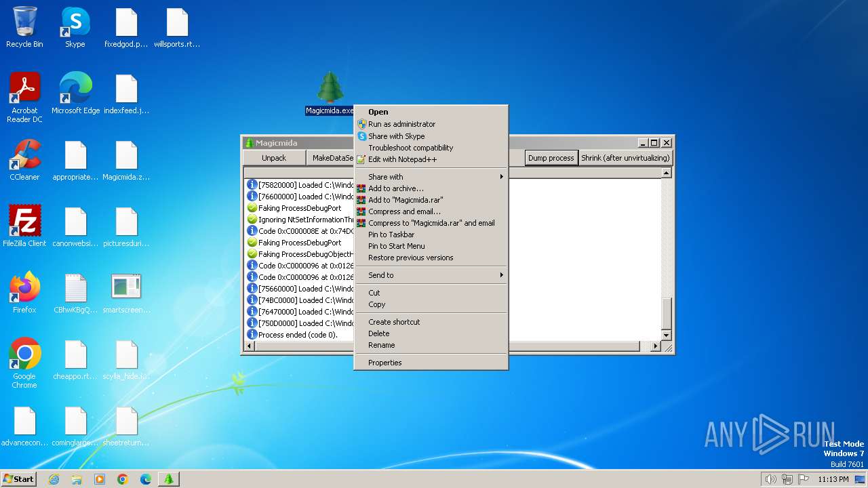Open the Action Center flag icon

pos(804,479)
